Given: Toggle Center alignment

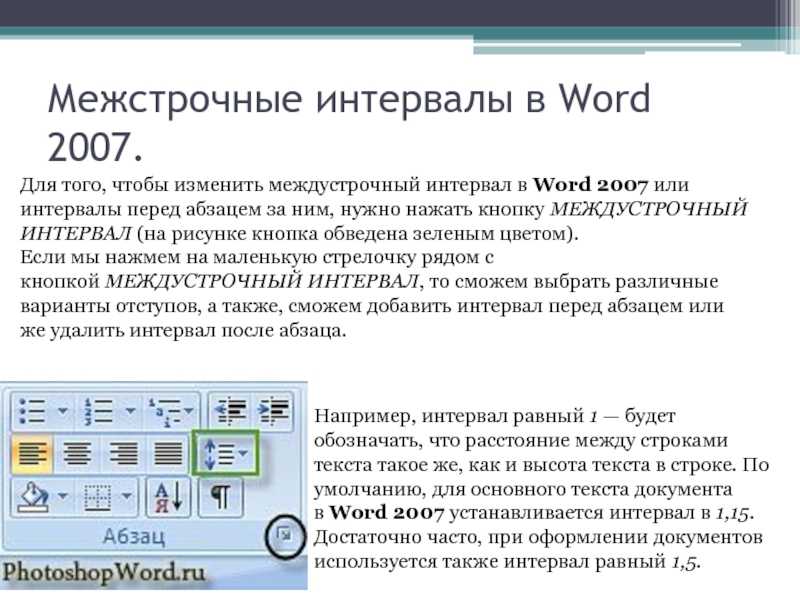Looking at the screenshot, I should coord(77,454).
